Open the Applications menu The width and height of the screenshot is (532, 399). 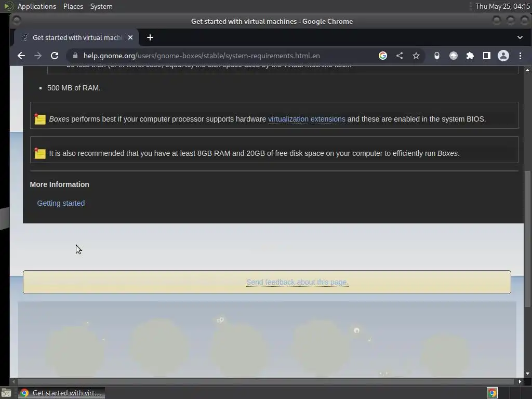(37, 6)
